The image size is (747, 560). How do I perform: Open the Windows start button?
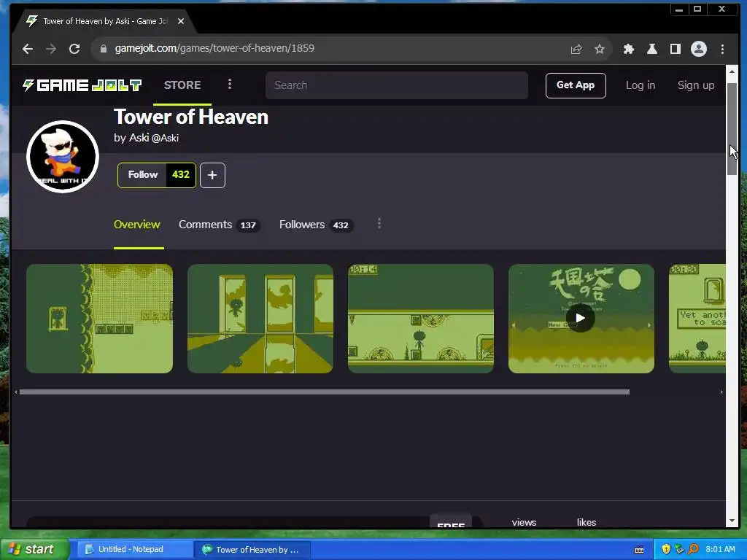tap(34, 550)
